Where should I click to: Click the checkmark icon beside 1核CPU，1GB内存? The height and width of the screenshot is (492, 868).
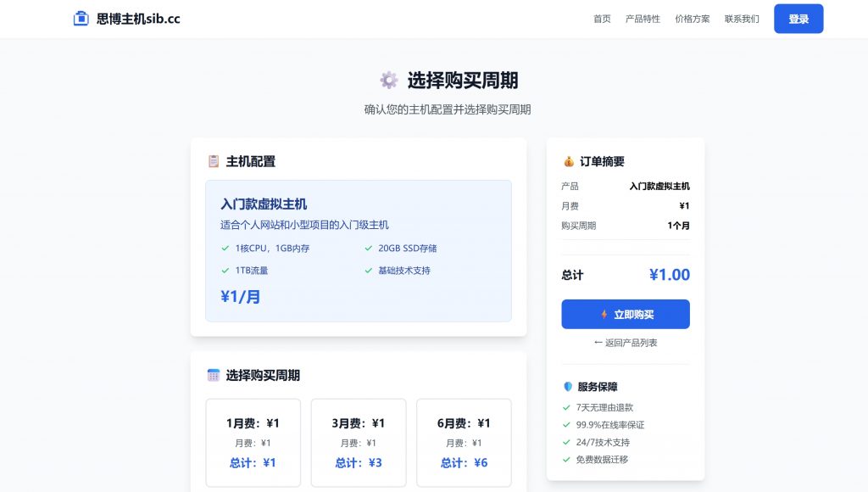pos(223,249)
